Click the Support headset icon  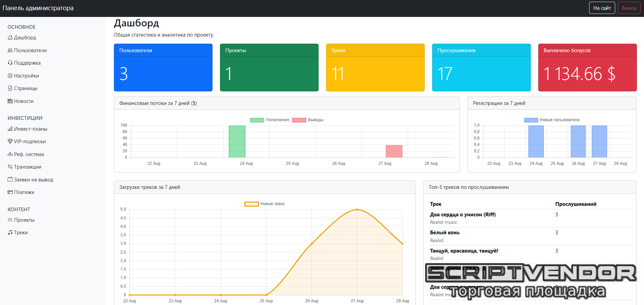coord(10,63)
